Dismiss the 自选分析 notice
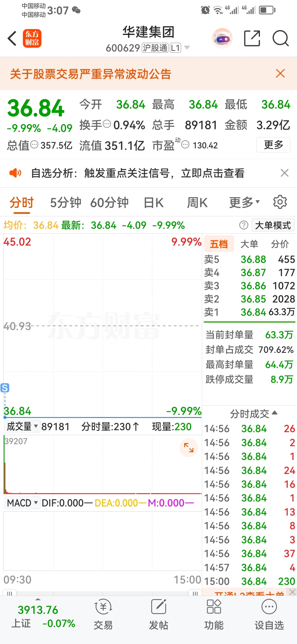Viewport: 297px width, 644px height. tap(284, 173)
